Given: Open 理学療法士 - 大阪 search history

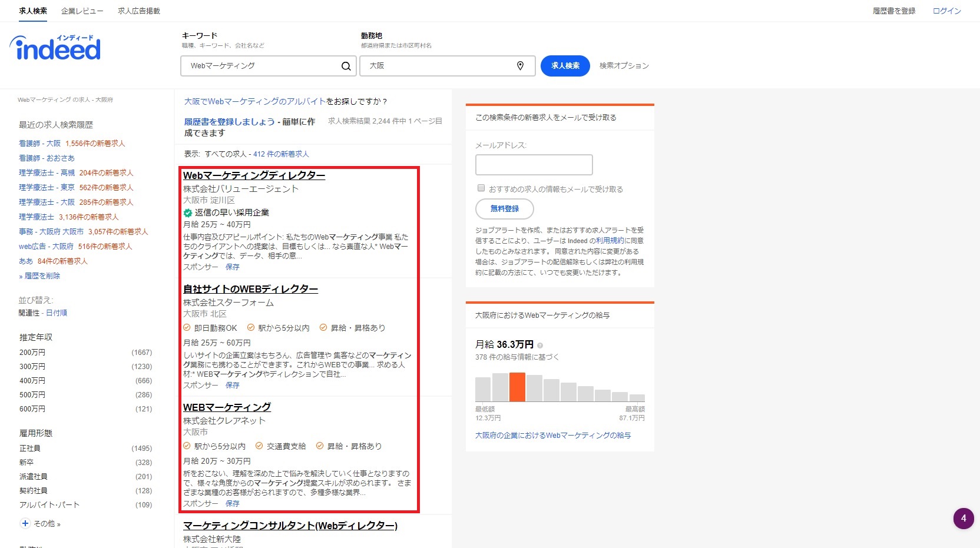Looking at the screenshot, I should pos(47,202).
